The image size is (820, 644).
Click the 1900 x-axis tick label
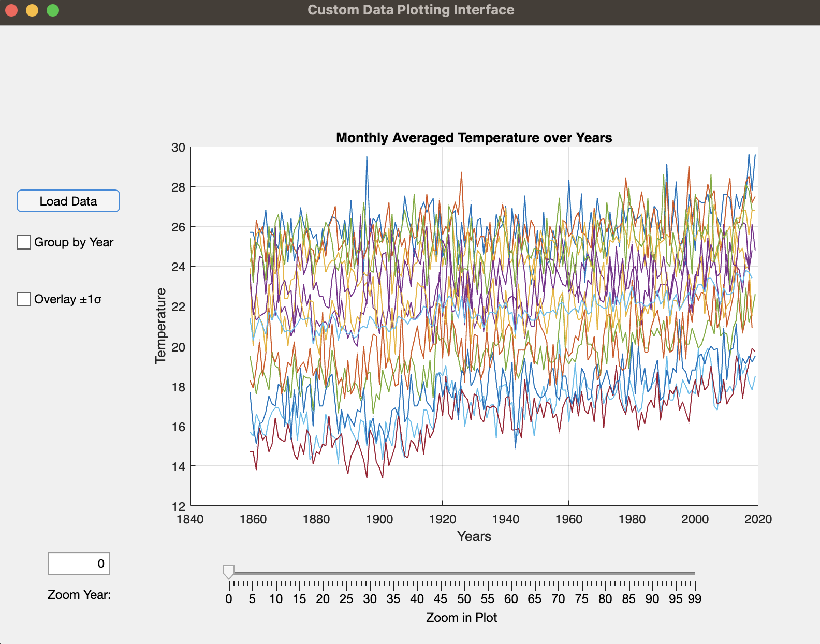pos(379,519)
